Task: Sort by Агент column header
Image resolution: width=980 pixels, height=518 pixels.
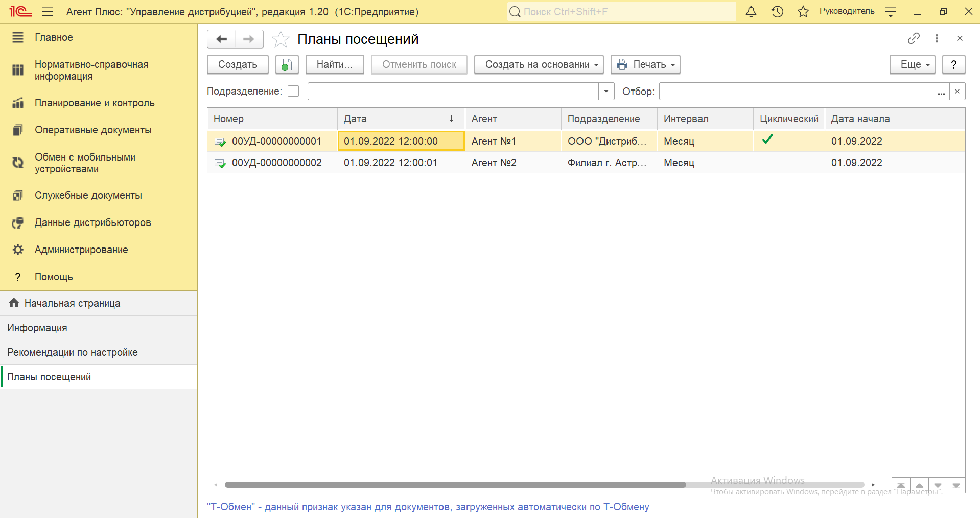Action: pyautogui.click(x=513, y=119)
